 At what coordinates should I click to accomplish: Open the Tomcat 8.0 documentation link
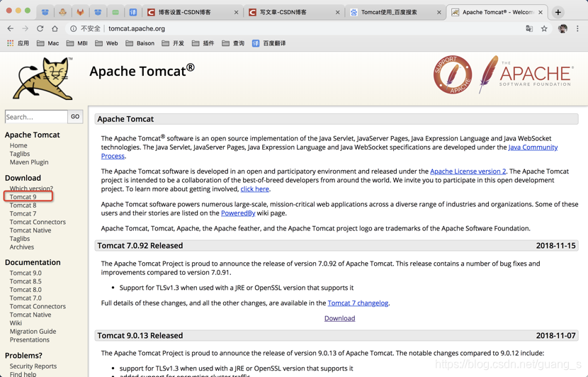click(26, 290)
